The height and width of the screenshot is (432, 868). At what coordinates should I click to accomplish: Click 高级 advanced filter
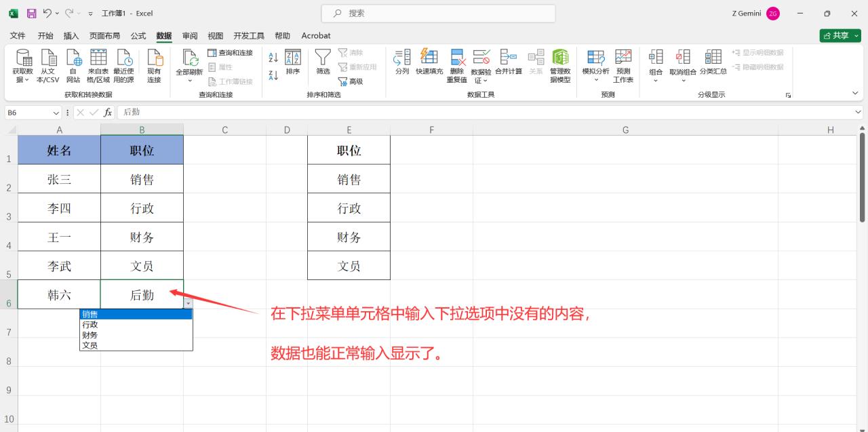coord(351,81)
